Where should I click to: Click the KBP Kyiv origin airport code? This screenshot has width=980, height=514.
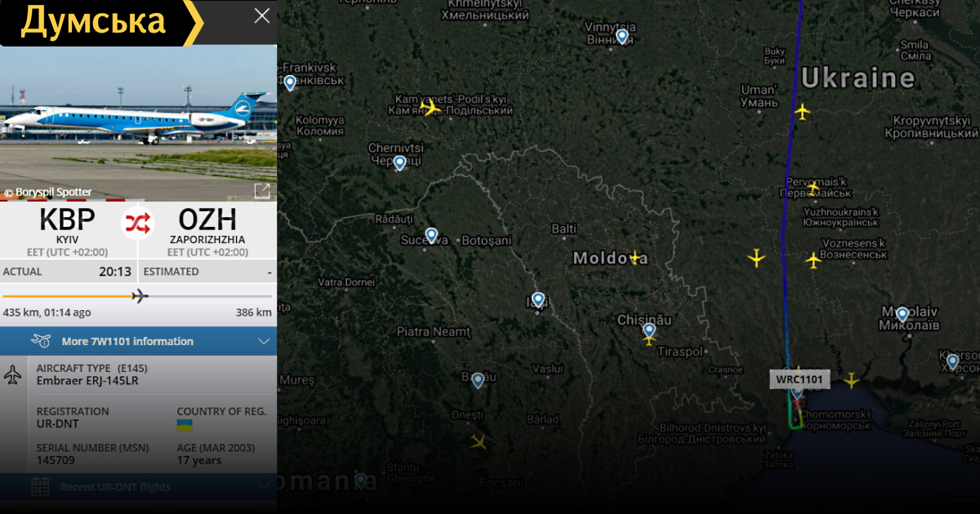67,219
